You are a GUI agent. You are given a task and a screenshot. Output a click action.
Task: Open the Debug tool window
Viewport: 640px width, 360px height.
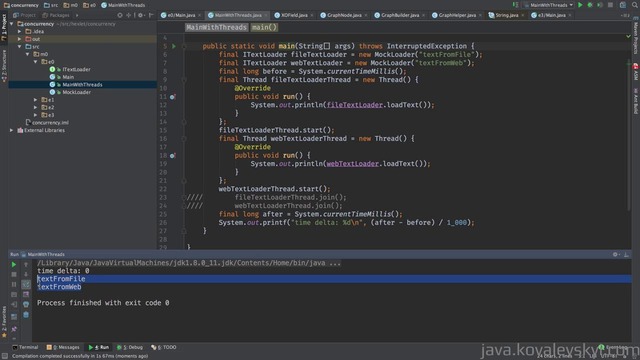tap(130, 347)
